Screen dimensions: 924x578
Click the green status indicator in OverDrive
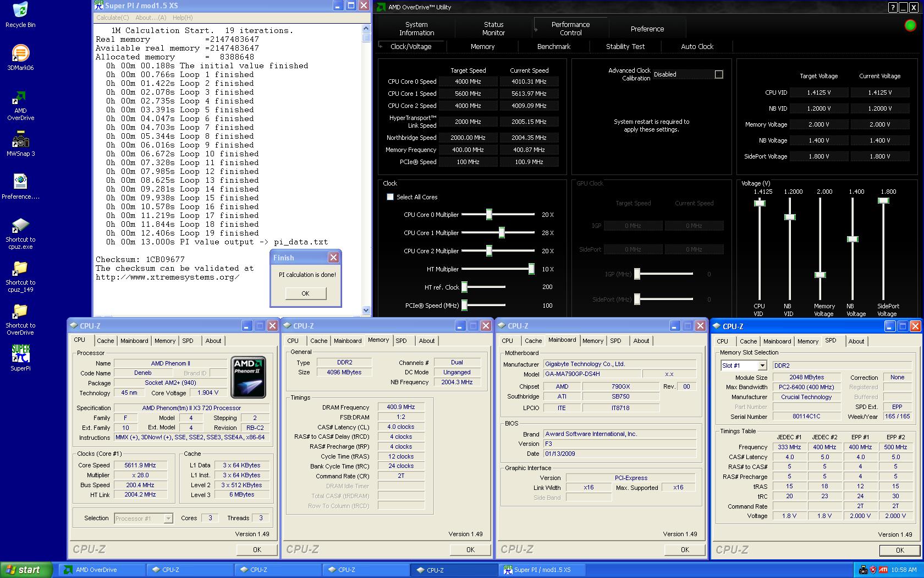910,25
